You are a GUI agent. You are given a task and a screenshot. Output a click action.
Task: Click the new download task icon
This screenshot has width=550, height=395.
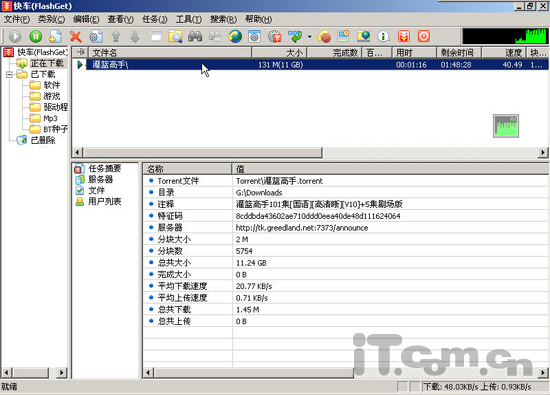[x=55, y=36]
